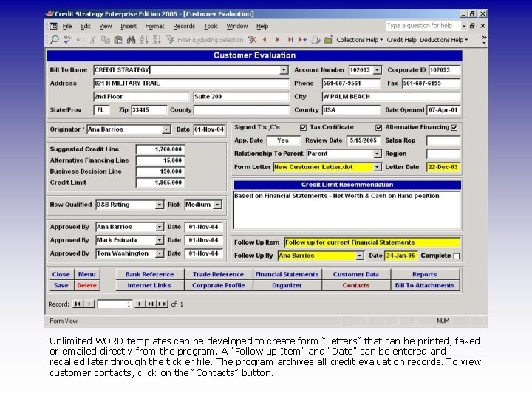
Task: Click the copy toolbar icon
Action: (106, 40)
